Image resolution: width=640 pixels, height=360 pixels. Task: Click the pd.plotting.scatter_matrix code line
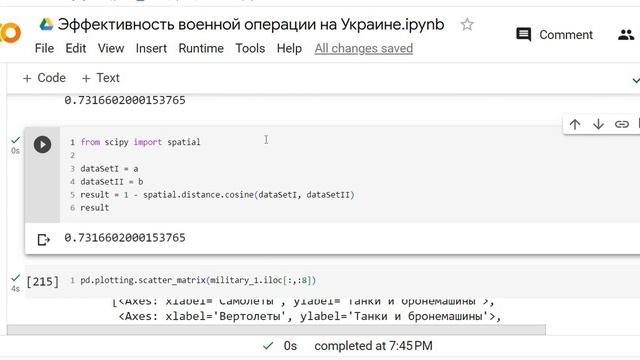(x=198, y=280)
